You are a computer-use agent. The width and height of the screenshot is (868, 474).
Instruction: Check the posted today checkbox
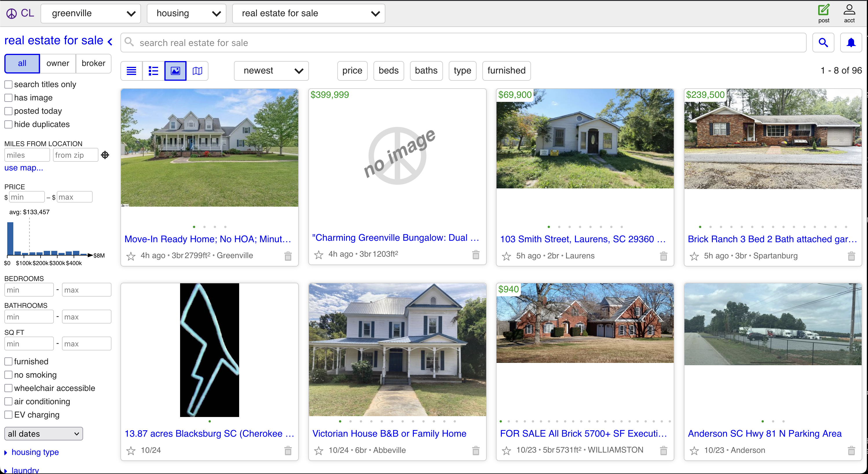(x=9, y=111)
